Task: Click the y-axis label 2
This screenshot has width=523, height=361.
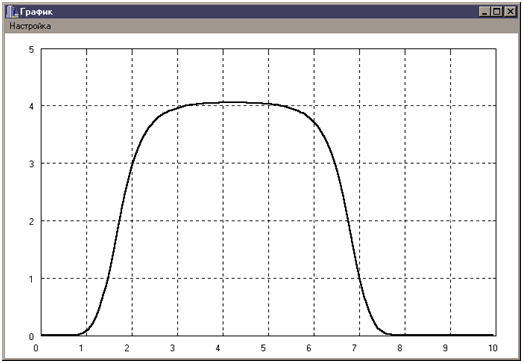Action: pos(31,222)
